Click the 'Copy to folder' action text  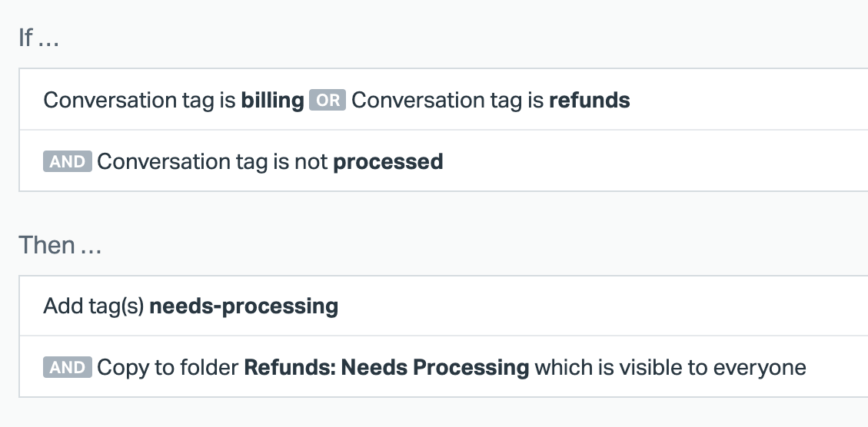[168, 367]
